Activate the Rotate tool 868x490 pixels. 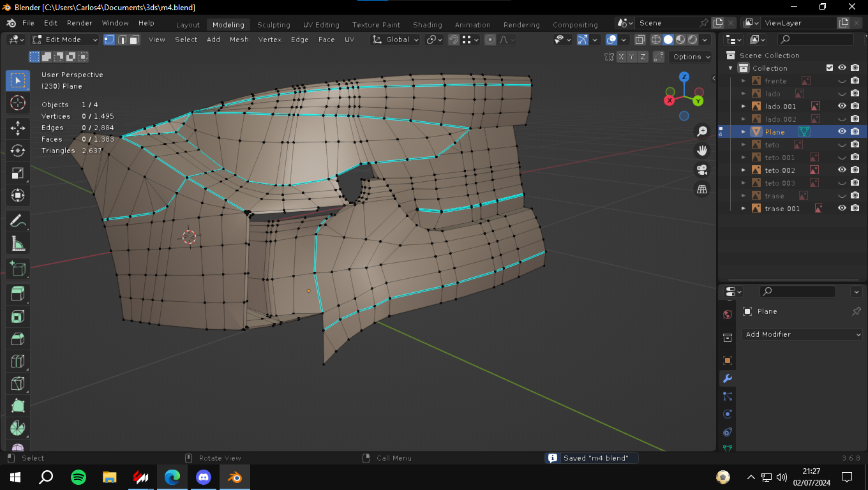pyautogui.click(x=18, y=151)
